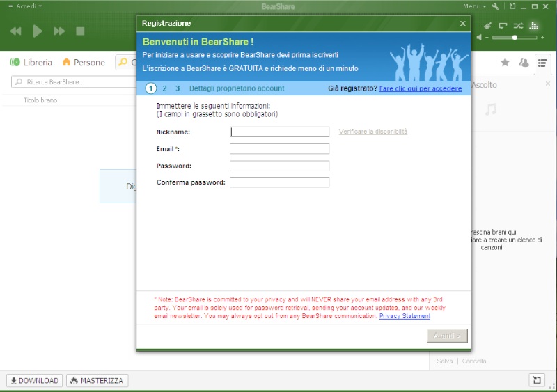
Task: Open the Persone tab
Action: click(x=84, y=63)
